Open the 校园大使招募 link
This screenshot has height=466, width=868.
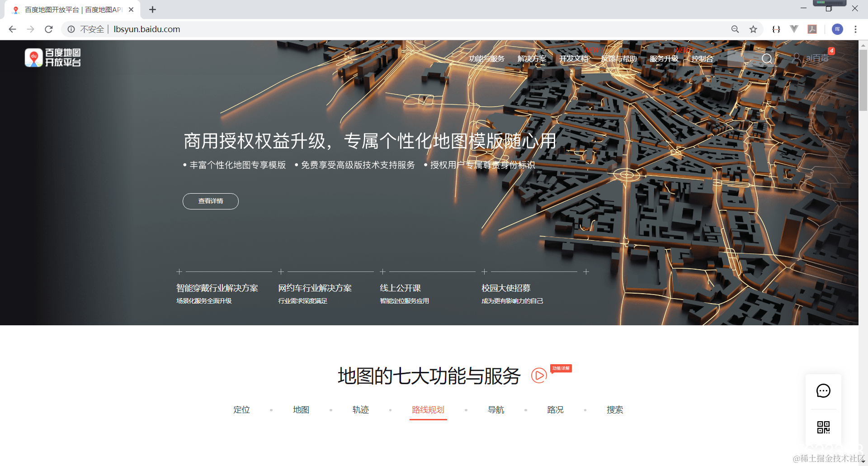click(x=506, y=288)
